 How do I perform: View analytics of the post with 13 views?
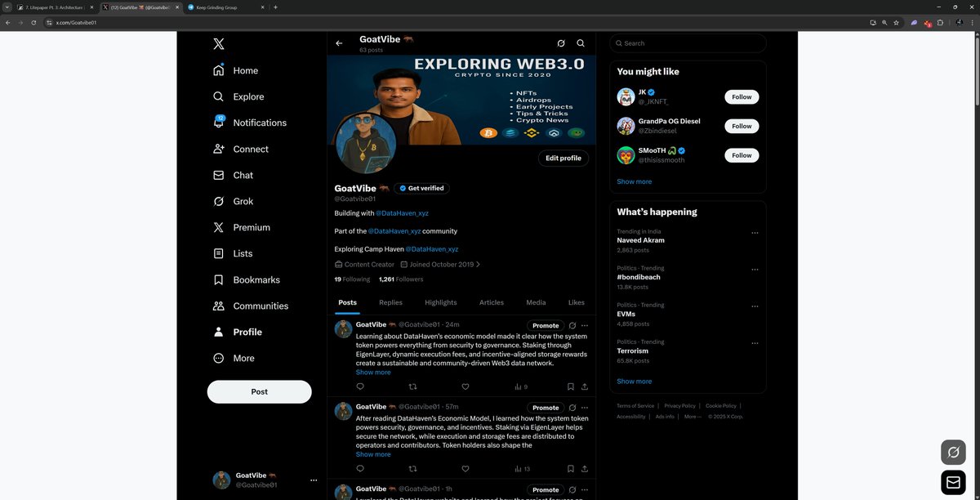click(x=523, y=469)
